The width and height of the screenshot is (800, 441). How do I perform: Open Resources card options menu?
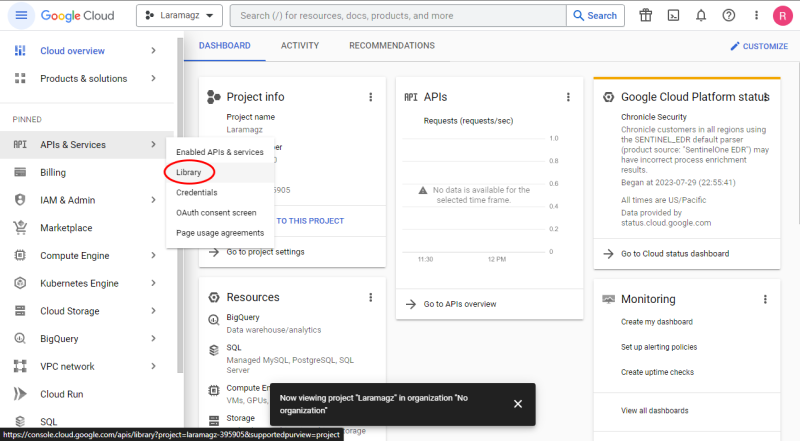(x=370, y=297)
